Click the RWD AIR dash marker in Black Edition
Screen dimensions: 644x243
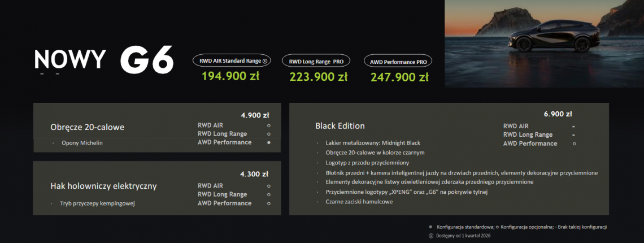573,126
